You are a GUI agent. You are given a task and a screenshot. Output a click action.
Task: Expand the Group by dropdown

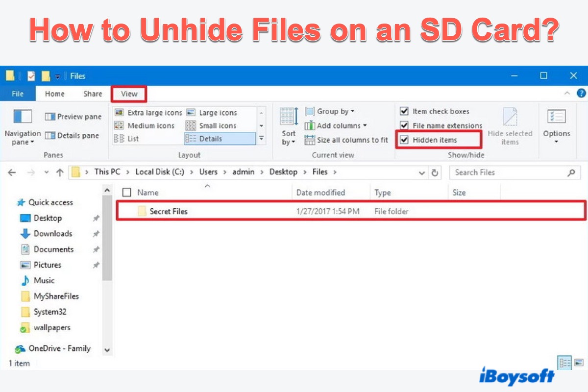click(330, 112)
